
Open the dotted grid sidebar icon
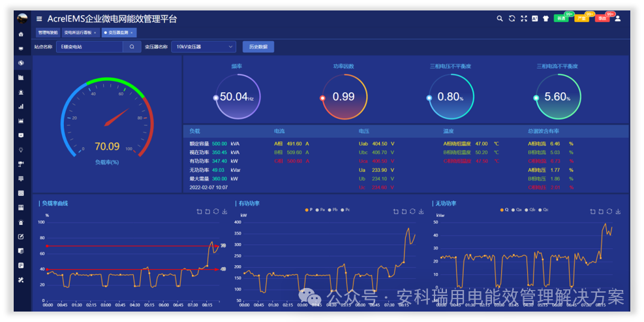tap(21, 178)
